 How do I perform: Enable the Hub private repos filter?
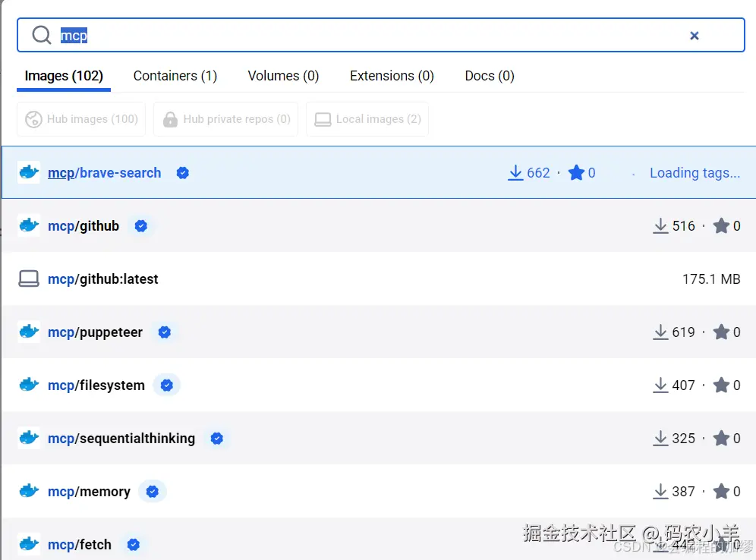pyautogui.click(x=225, y=119)
